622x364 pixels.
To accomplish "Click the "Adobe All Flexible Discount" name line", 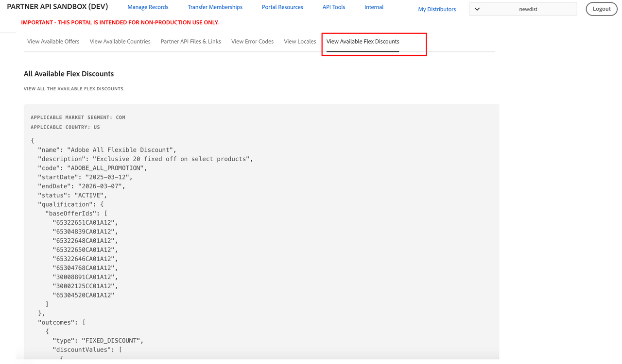I will pos(107,150).
